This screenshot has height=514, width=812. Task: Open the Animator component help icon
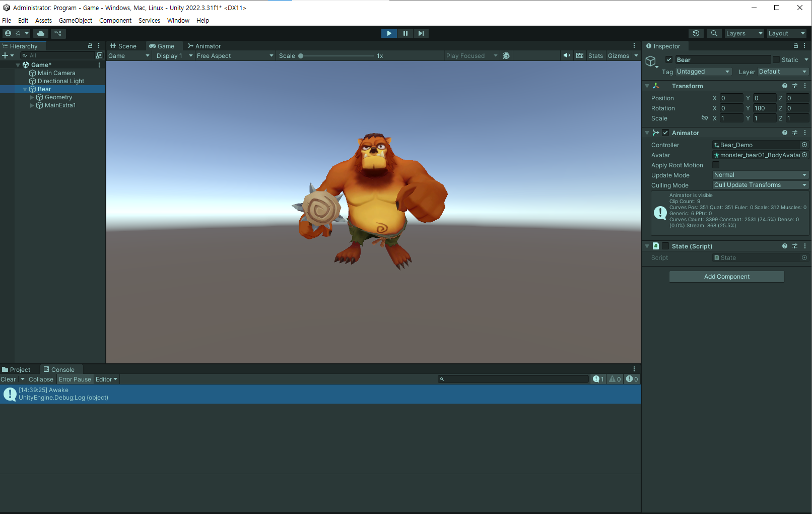click(x=784, y=133)
